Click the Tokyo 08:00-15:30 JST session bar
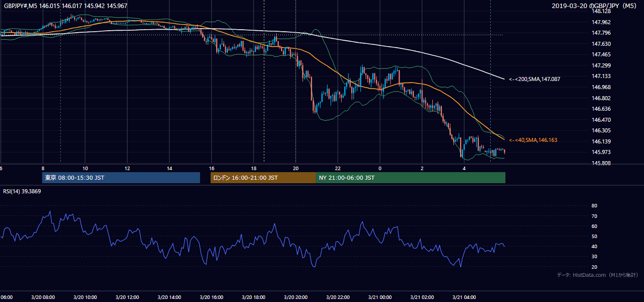Image resolution: width=644 pixels, height=302 pixels. point(121,178)
